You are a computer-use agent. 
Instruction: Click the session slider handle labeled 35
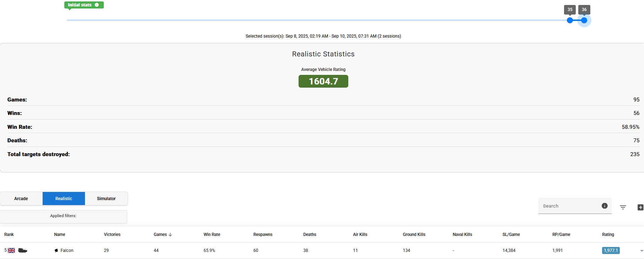(570, 20)
